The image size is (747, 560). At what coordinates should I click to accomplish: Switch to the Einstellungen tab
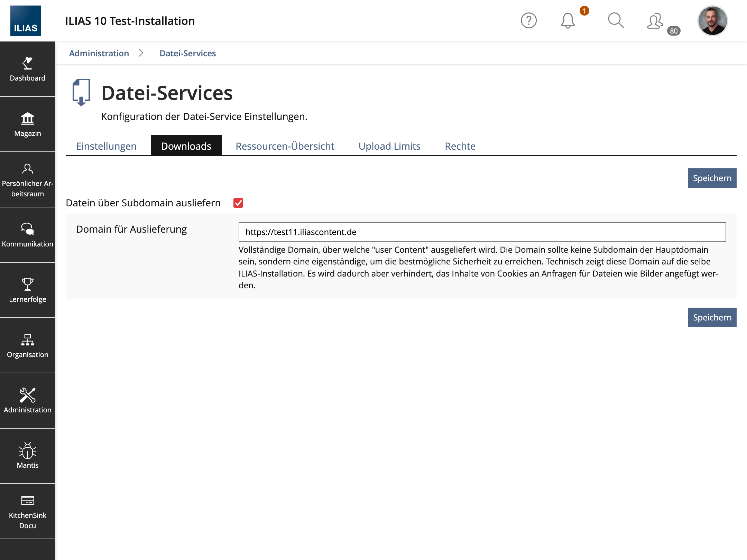106,146
